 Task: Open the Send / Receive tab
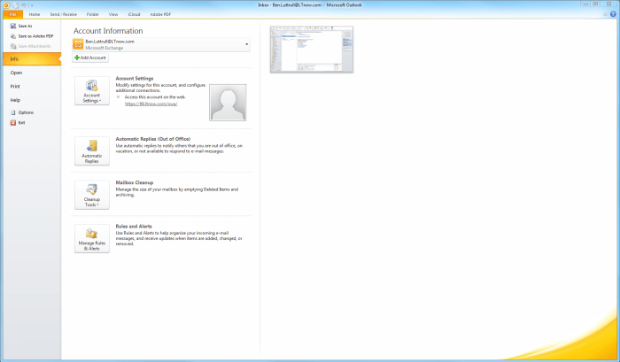[x=63, y=14]
